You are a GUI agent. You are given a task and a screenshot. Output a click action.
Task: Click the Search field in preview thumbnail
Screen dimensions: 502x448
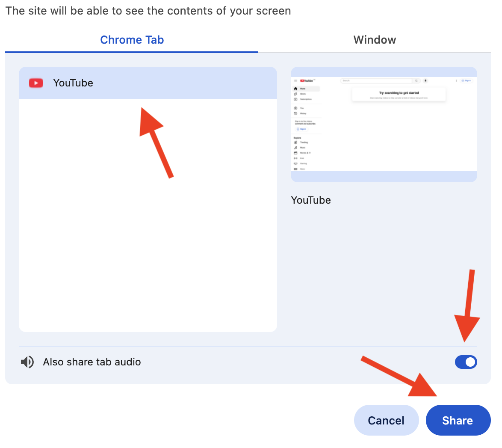[x=377, y=81]
